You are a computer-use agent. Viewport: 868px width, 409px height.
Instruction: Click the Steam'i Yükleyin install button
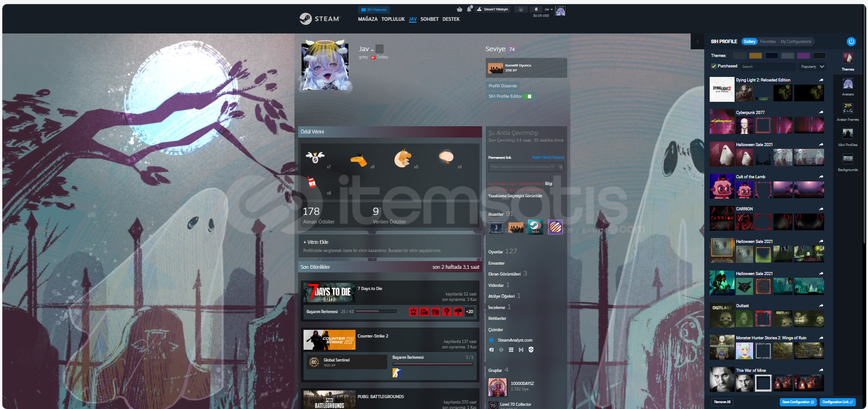[493, 10]
